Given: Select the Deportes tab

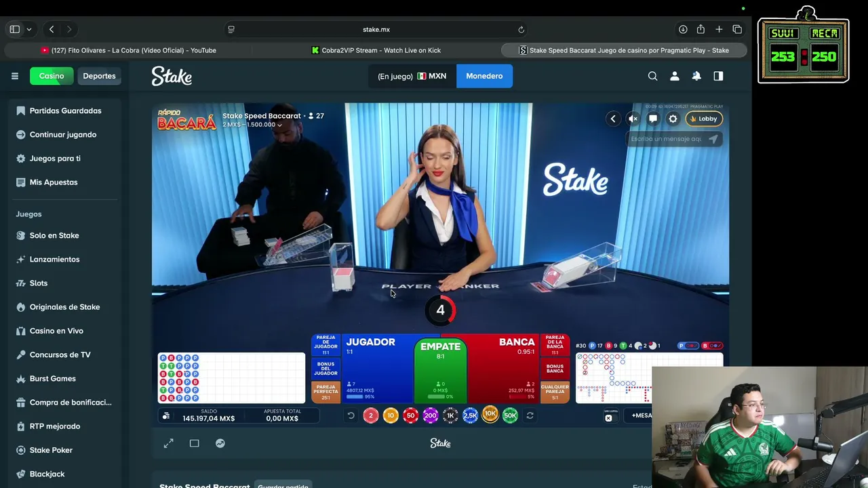Looking at the screenshot, I should (99, 76).
